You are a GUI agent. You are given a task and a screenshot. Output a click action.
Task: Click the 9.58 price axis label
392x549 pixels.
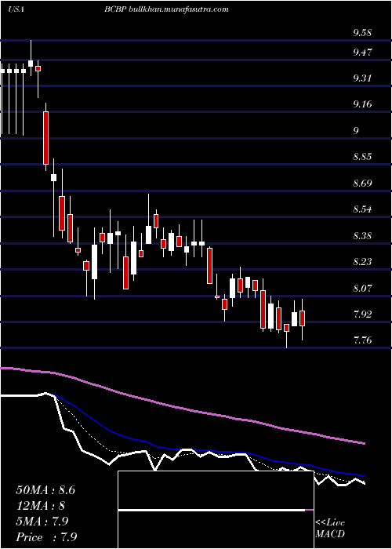click(362, 33)
